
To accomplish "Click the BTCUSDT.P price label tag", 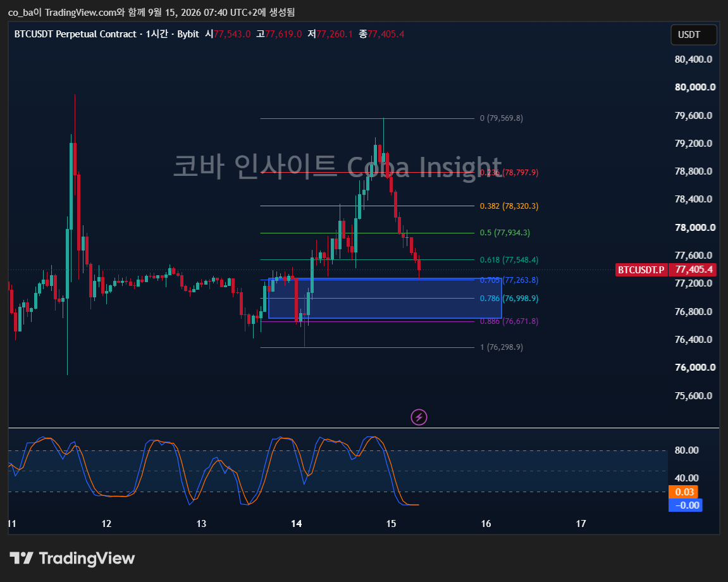I will point(641,269).
